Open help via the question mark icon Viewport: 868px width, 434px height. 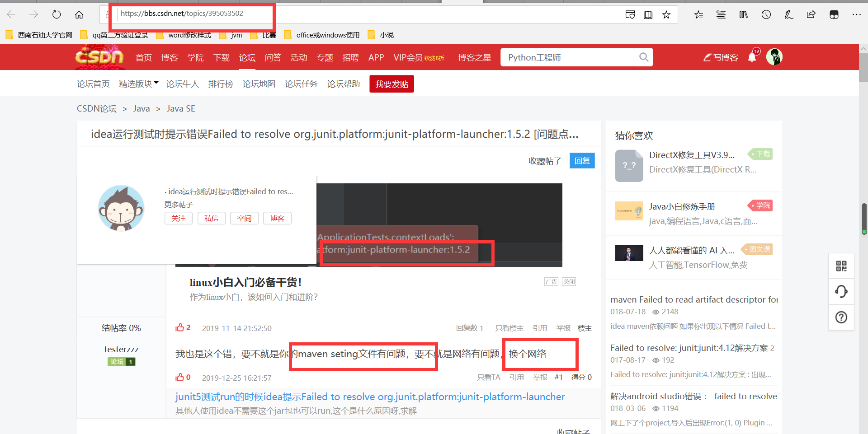(x=841, y=317)
